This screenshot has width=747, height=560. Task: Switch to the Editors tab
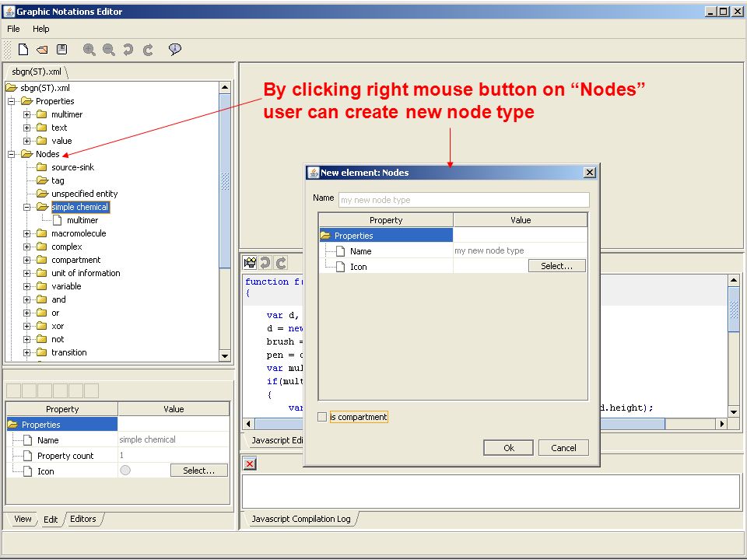tap(83, 519)
